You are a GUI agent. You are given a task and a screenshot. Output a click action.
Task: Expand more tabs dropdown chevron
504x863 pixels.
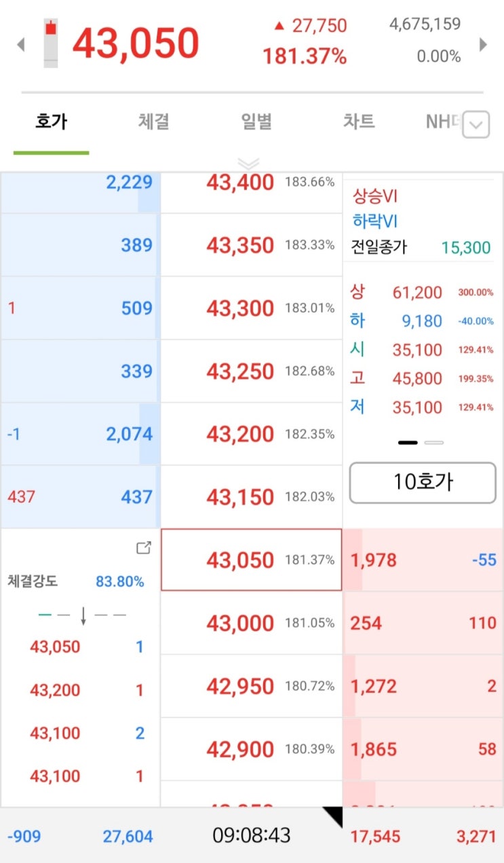[x=476, y=124]
